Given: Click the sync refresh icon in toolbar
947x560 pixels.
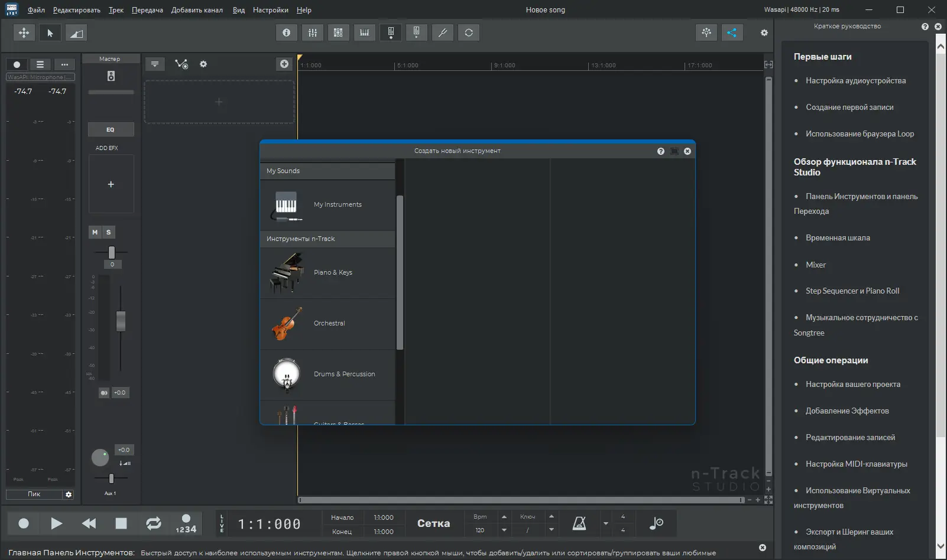Looking at the screenshot, I should tap(469, 32).
